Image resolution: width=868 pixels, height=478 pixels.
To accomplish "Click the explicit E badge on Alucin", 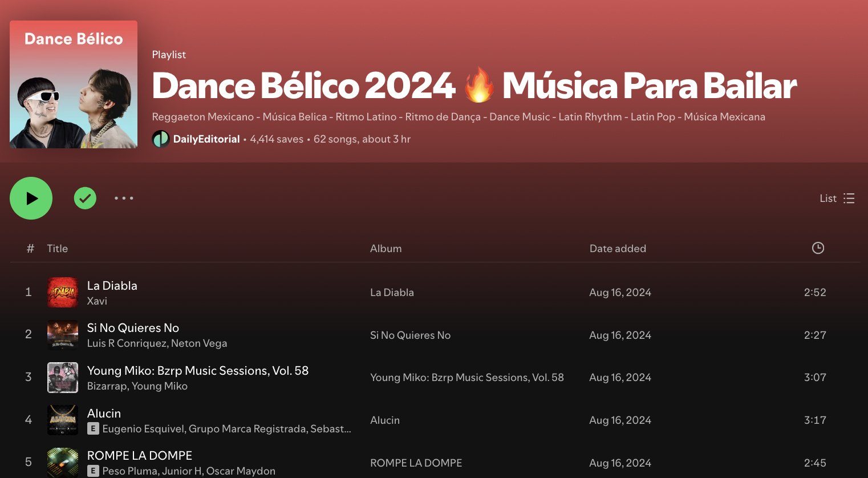I will 93,428.
